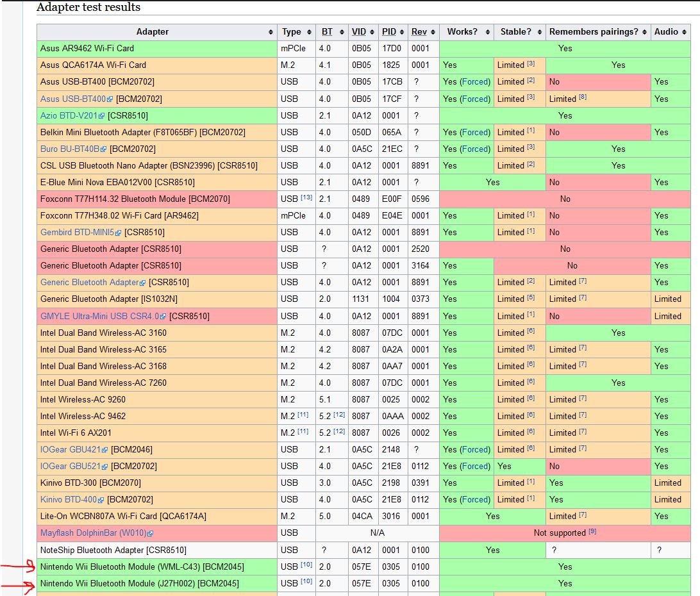Screen dimensions: 700x596
Task: Click Forced link in Belkin Mini row
Action: click(x=475, y=132)
